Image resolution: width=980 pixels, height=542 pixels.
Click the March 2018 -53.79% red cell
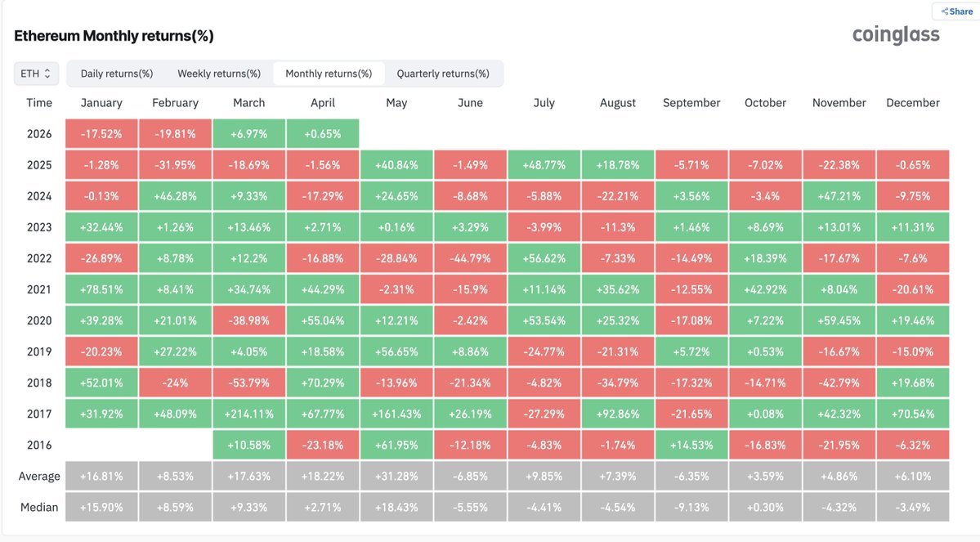click(x=248, y=383)
